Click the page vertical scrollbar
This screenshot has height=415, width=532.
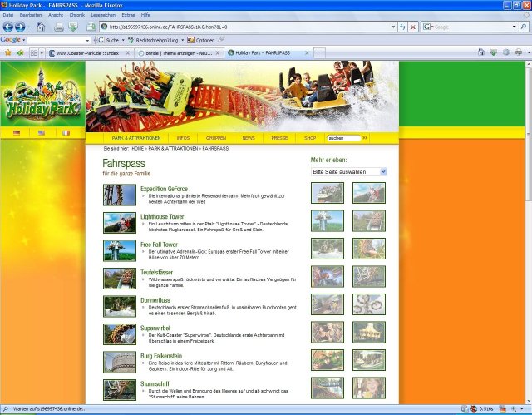529,232
